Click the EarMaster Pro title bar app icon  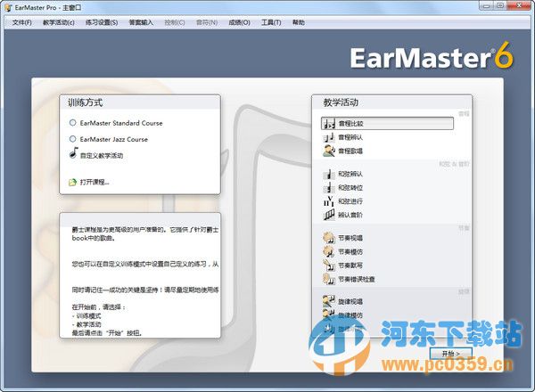[x=8, y=7]
